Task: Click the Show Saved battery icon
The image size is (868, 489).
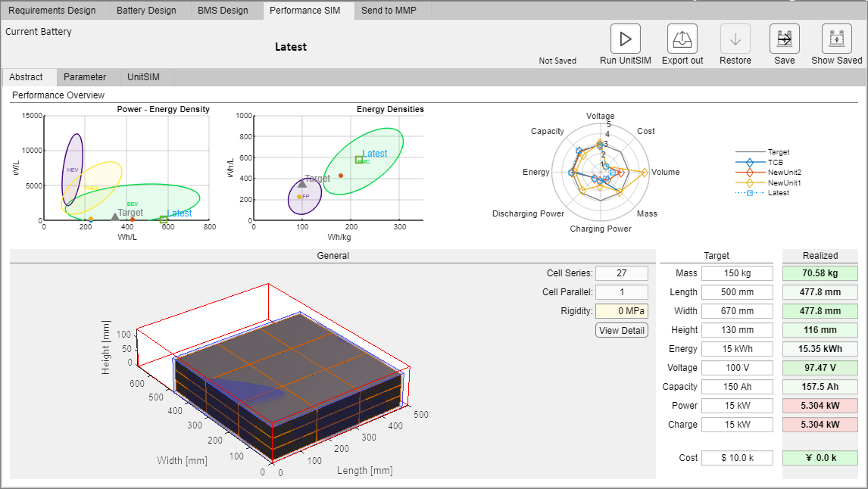Action: (836, 39)
